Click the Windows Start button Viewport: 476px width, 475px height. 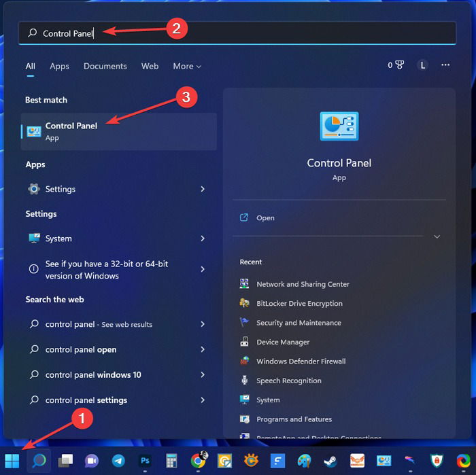12,461
